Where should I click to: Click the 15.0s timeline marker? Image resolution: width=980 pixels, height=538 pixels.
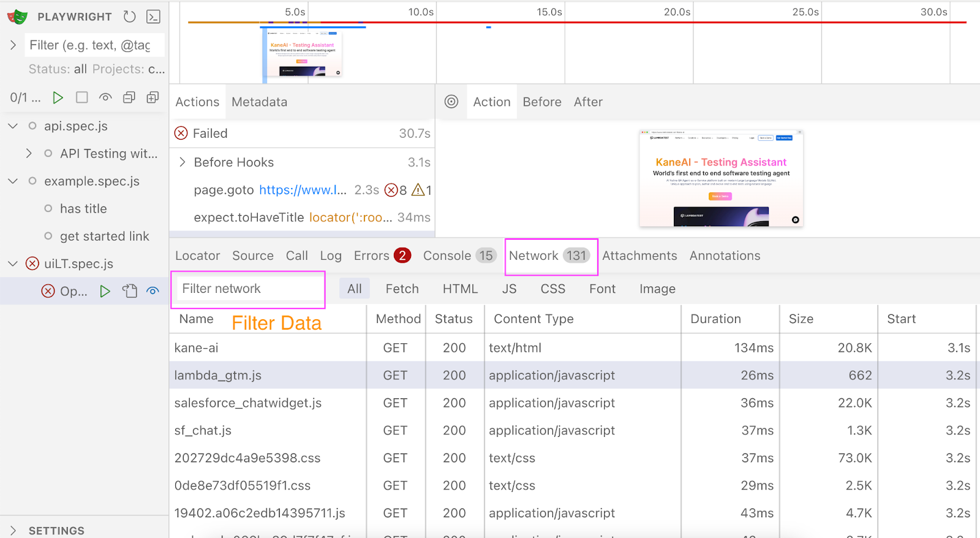coord(549,12)
